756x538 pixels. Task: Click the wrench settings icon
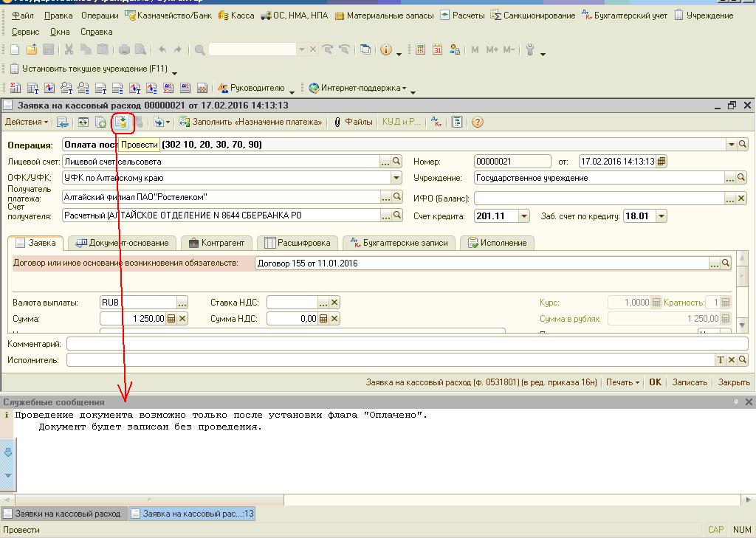530,49
